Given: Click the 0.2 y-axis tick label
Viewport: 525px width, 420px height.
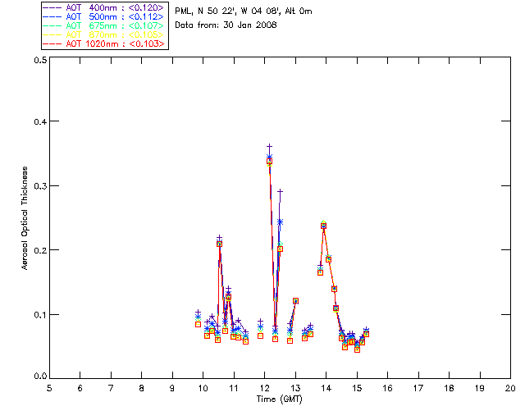Looking at the screenshot, I should tap(40, 250).
